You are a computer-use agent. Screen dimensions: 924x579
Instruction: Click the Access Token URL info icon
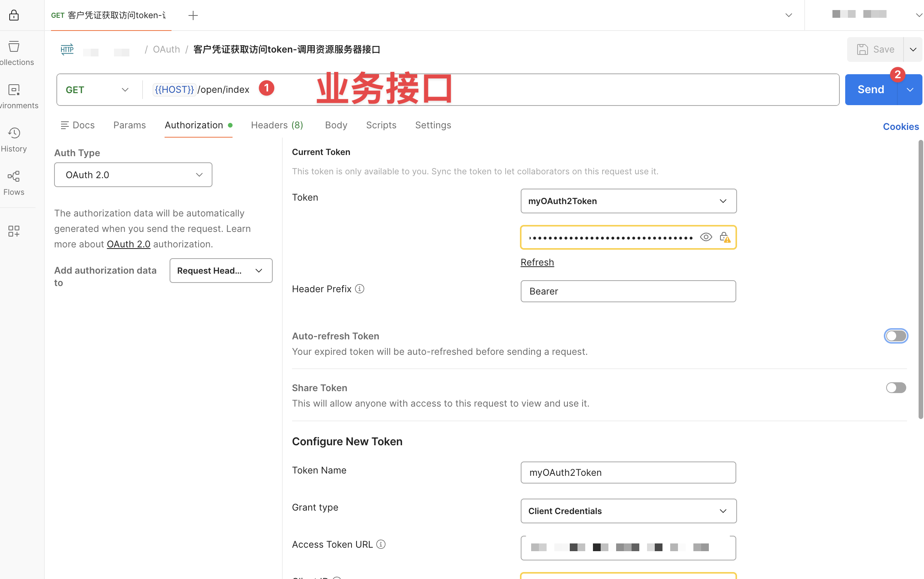[x=381, y=544]
